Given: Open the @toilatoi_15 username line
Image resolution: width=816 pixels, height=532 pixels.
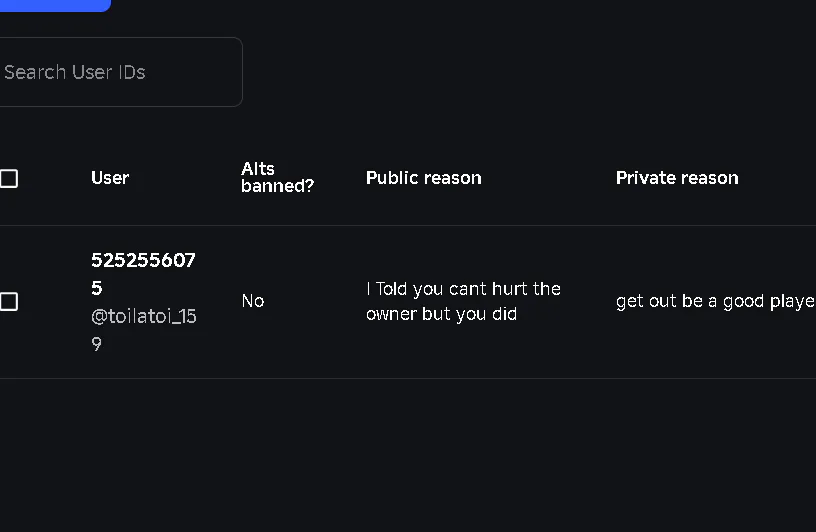Looking at the screenshot, I should (144, 316).
